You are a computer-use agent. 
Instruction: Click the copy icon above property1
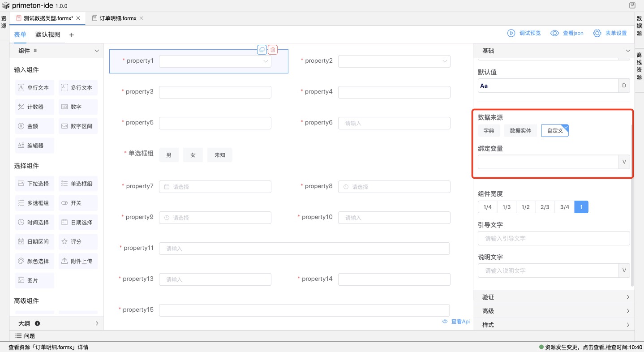262,50
